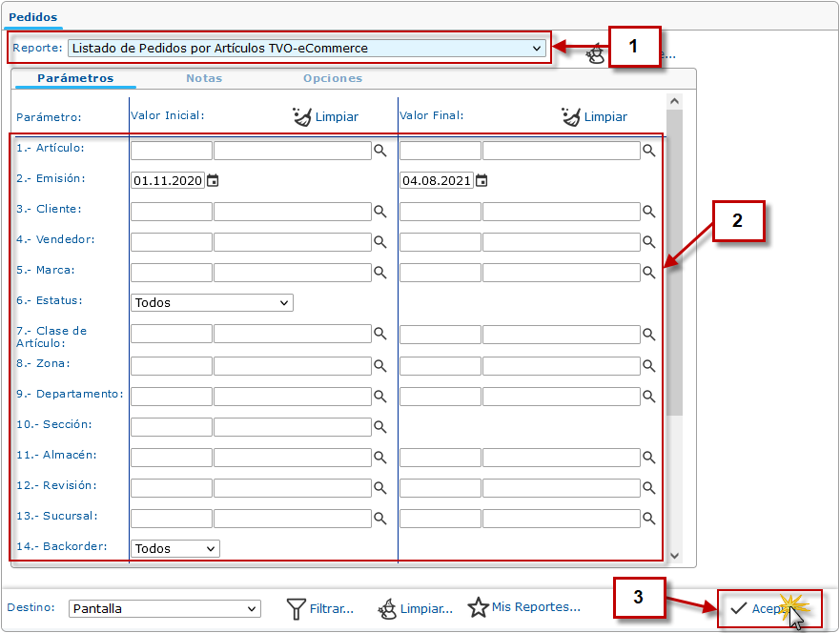Open calendar for Emisión initial date

point(213,180)
